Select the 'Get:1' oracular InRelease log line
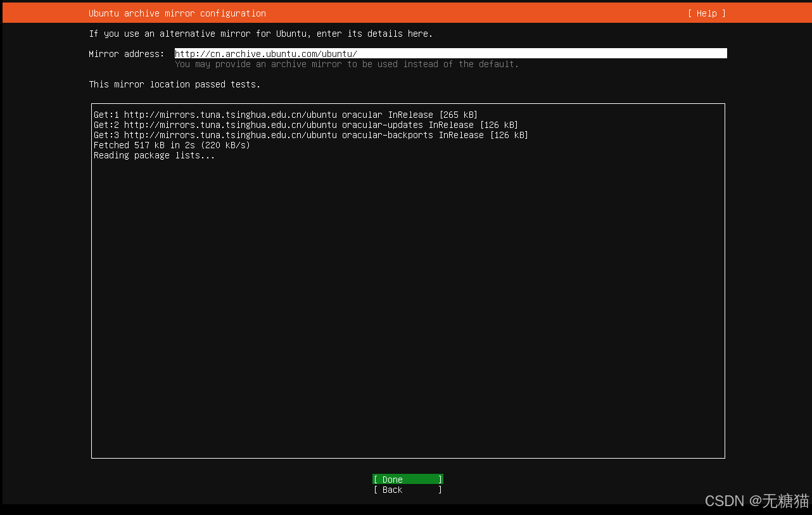 [285, 115]
